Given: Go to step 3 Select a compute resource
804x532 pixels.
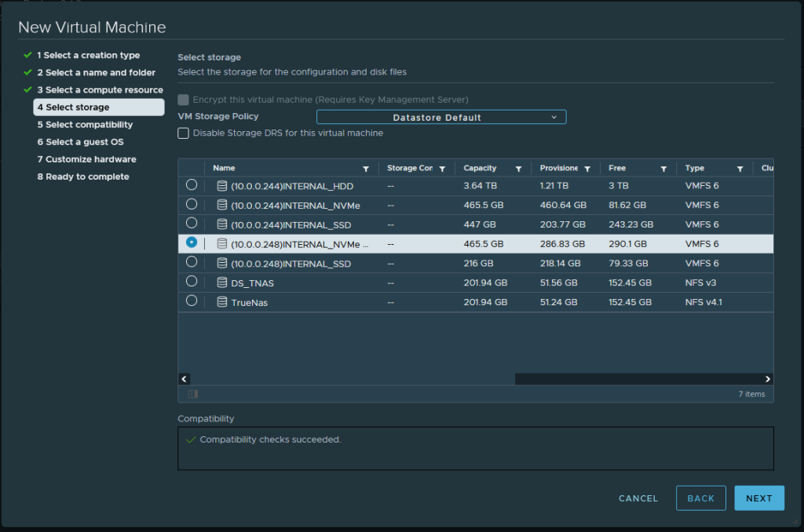Looking at the screenshot, I should point(100,90).
